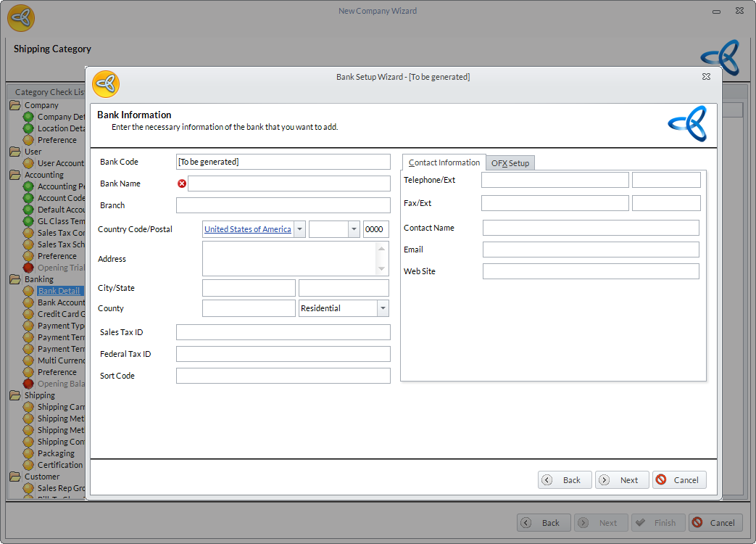756x544 pixels.
Task: Click the Company folder icon in checklist
Action: pyautogui.click(x=15, y=105)
